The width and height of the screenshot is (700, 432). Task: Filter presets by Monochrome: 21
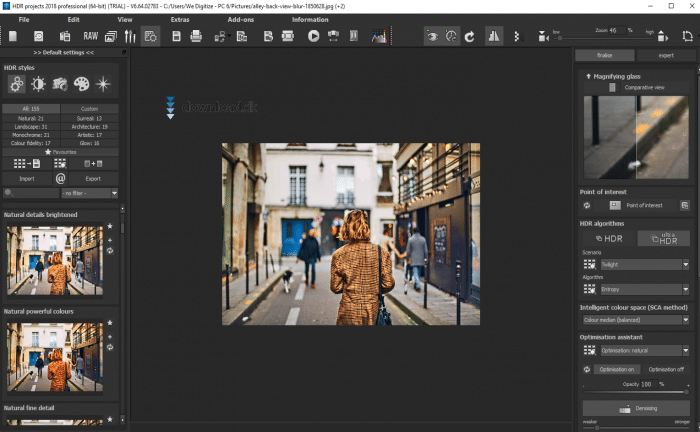pos(31,135)
